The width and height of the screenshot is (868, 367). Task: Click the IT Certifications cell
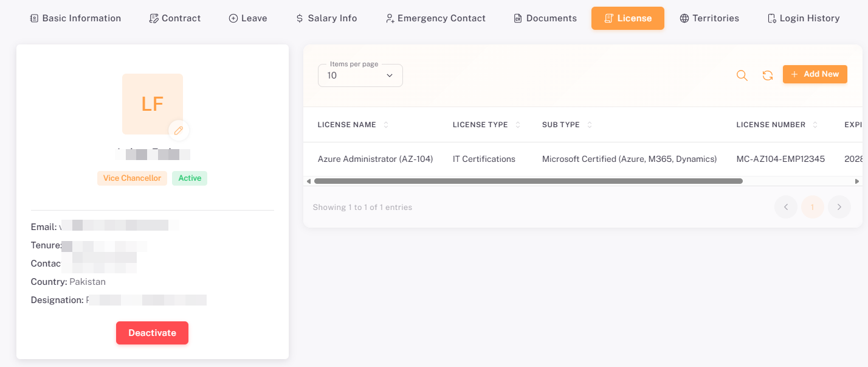coord(484,159)
